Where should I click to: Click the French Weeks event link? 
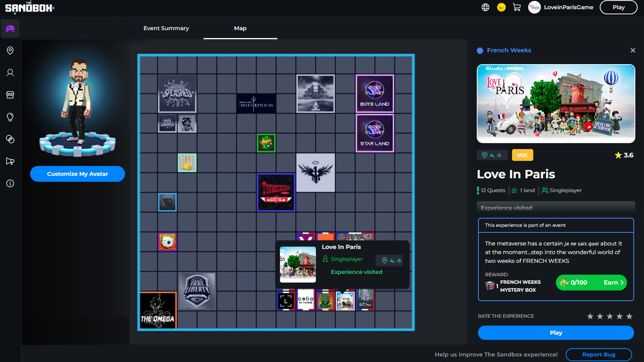coord(509,50)
